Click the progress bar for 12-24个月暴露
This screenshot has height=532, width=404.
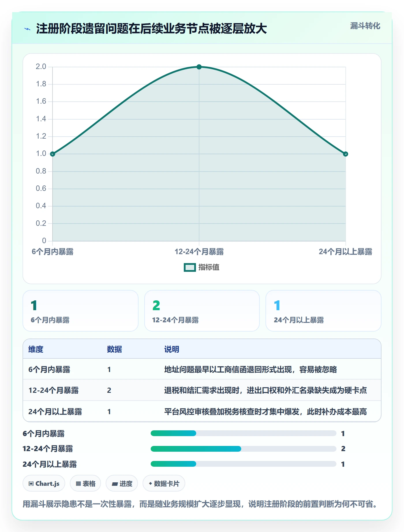243,449
